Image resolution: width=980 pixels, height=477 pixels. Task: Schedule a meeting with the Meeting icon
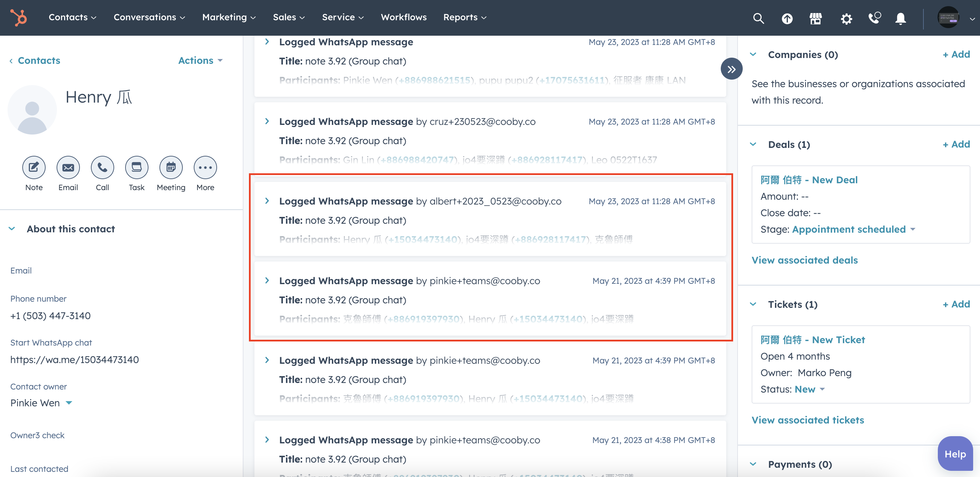(x=170, y=167)
